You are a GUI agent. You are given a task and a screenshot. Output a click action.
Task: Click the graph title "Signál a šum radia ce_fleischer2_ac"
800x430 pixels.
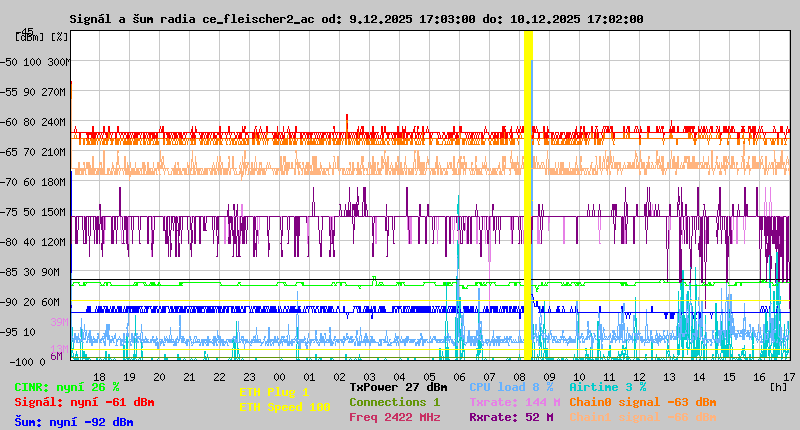[192, 19]
